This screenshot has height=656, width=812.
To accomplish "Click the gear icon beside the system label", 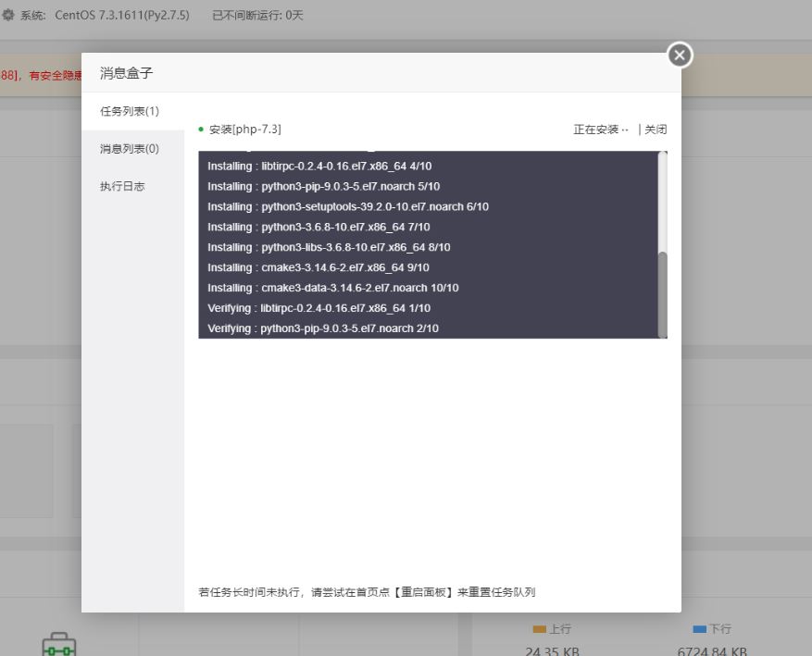I will (8, 15).
